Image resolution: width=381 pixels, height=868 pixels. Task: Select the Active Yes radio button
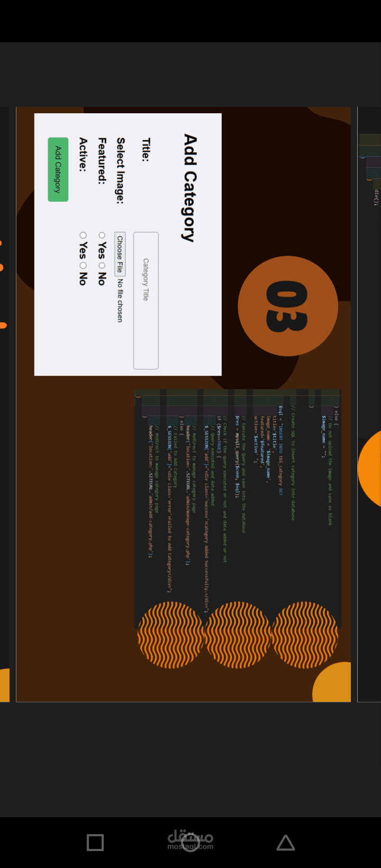(83, 235)
